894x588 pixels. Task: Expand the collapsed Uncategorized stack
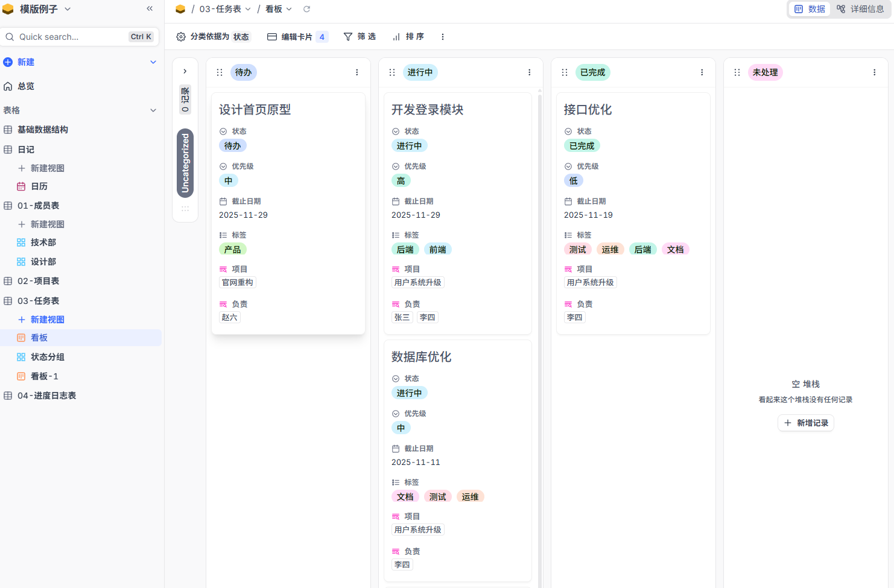coord(185,71)
